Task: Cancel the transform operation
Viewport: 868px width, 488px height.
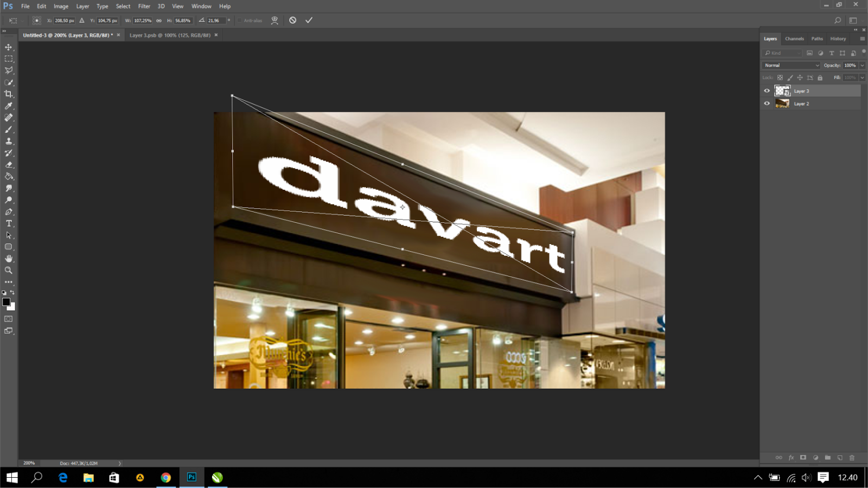Action: point(293,20)
